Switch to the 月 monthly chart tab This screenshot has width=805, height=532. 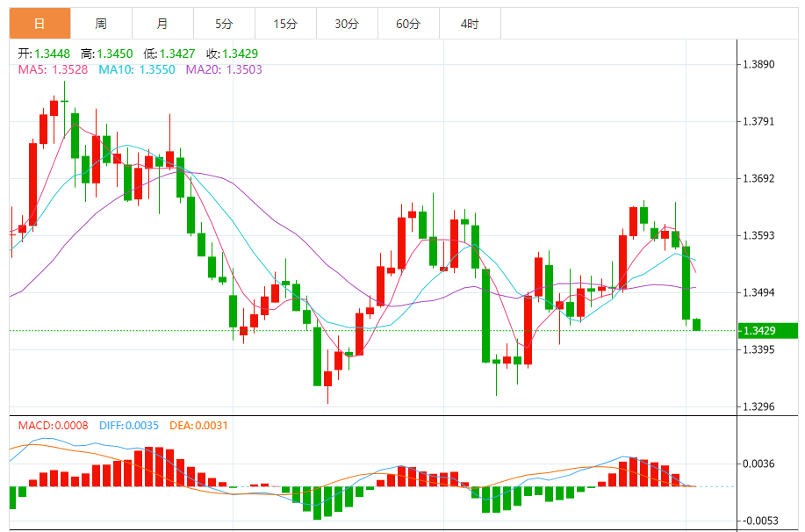[x=162, y=24]
